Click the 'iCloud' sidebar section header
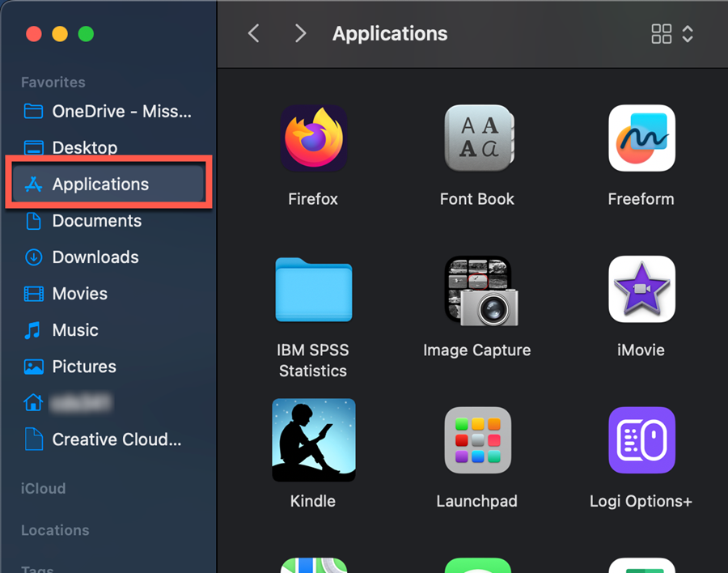728x573 pixels. pyautogui.click(x=43, y=488)
